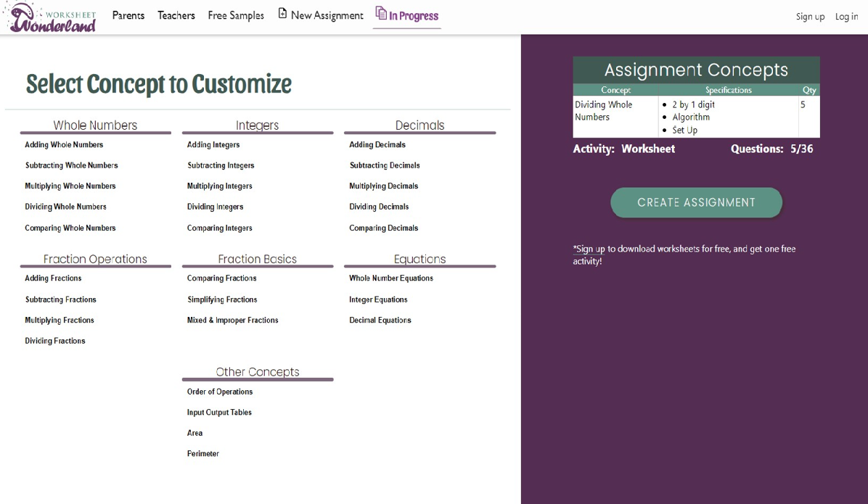
Task: Click the Sign up link
Action: (810, 17)
